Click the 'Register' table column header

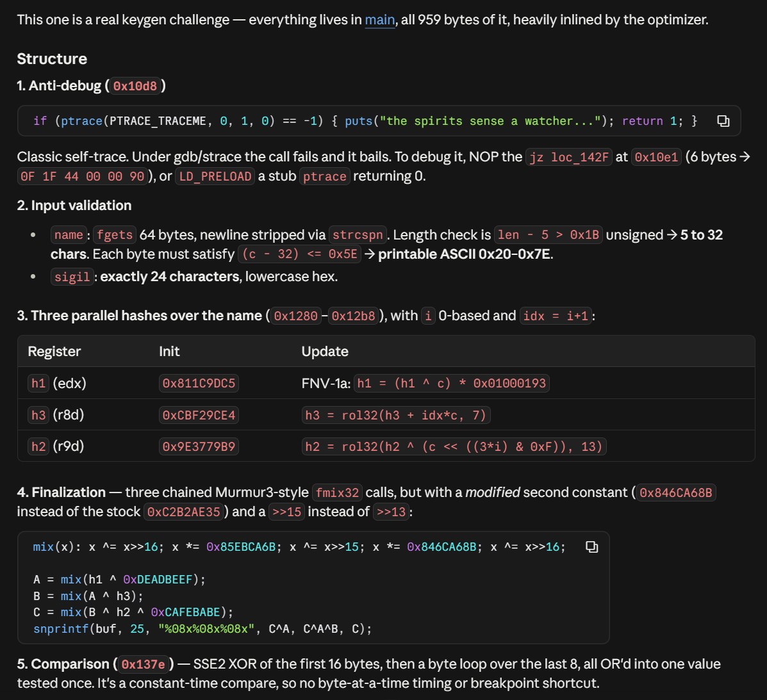[x=54, y=352]
